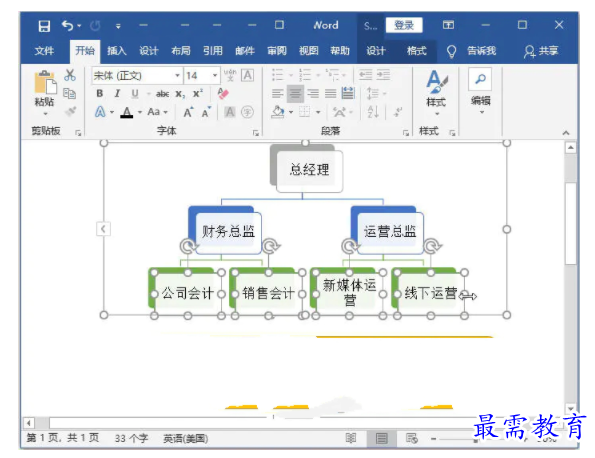
Task: Toggle Italic formatting
Action: coord(117,93)
